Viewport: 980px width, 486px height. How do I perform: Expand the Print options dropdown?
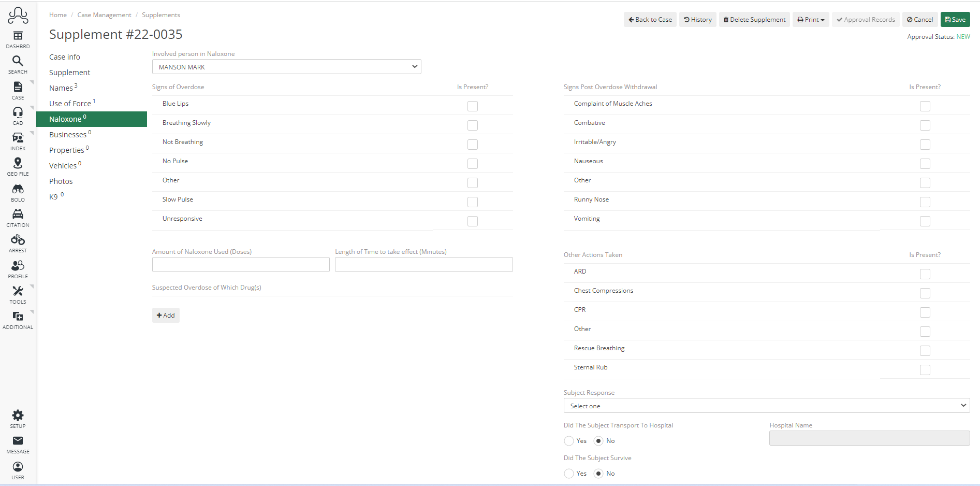click(x=810, y=19)
